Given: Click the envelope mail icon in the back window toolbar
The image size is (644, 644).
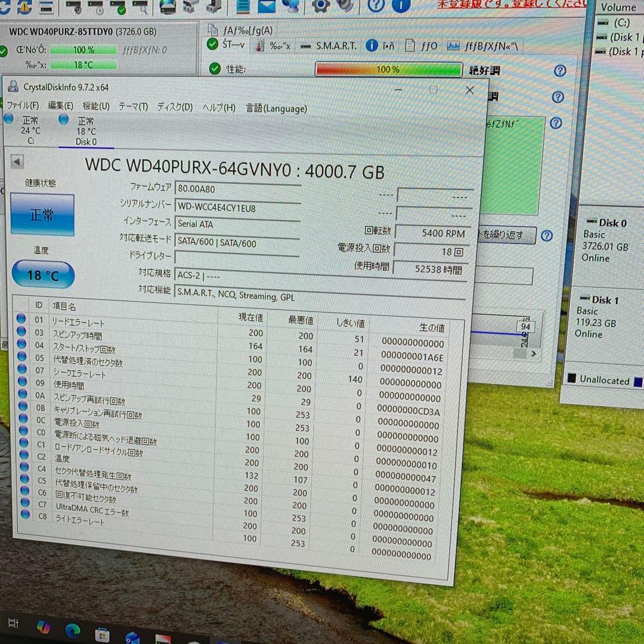Looking at the screenshot, I should click(x=266, y=6).
